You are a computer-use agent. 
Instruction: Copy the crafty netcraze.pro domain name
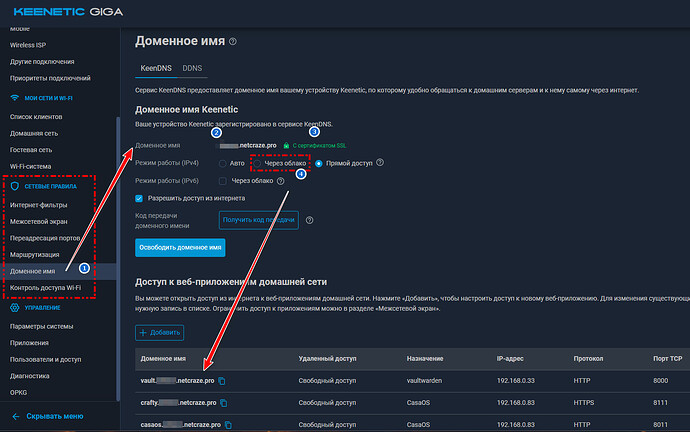pos(225,403)
